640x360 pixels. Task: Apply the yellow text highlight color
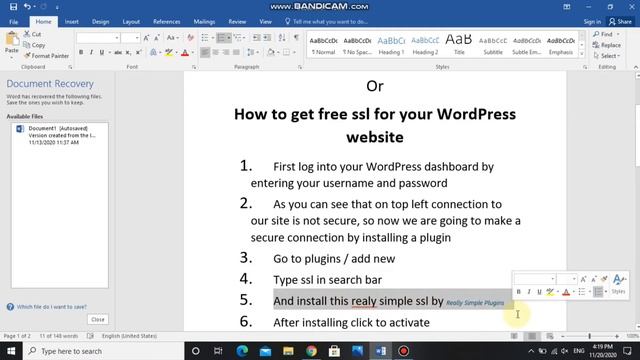[169, 52]
